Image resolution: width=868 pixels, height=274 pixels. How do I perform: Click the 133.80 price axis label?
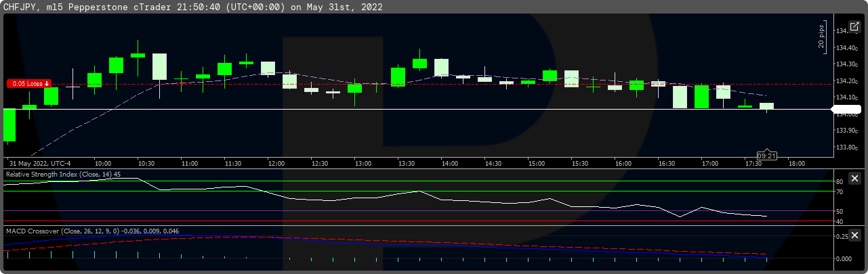tap(847, 147)
